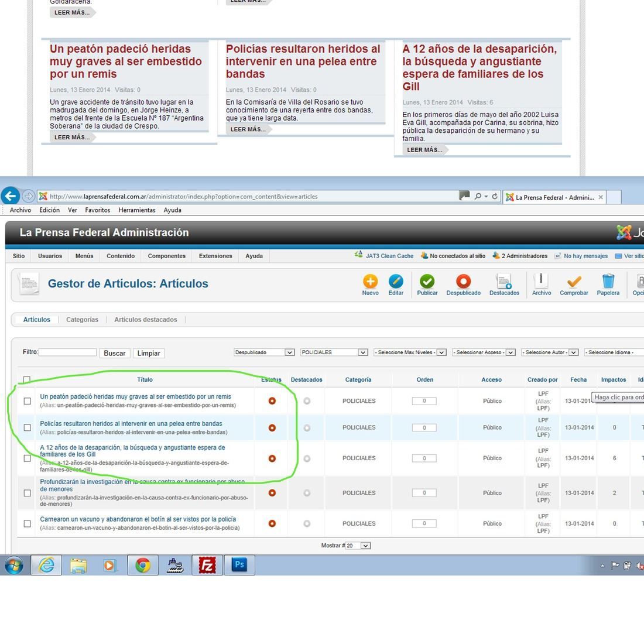The width and height of the screenshot is (644, 644).
Task: Open Photoshop from taskbar
Action: click(x=239, y=565)
